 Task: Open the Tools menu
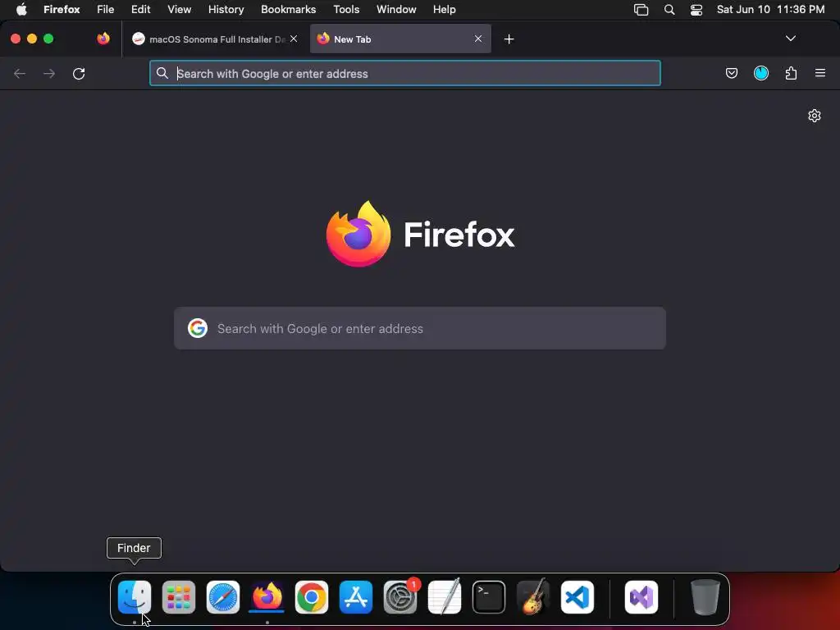click(346, 9)
